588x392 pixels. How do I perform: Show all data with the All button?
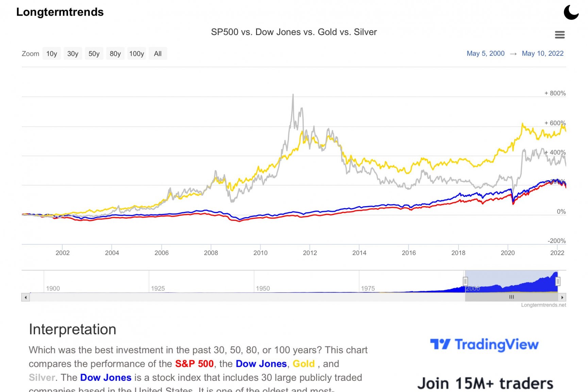(158, 54)
